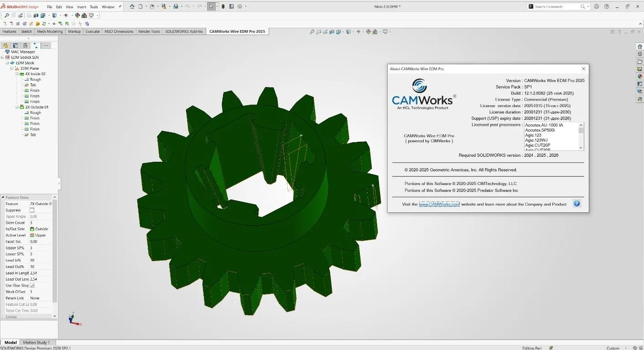Select the Agie.123 post processor entry

(x=533, y=135)
